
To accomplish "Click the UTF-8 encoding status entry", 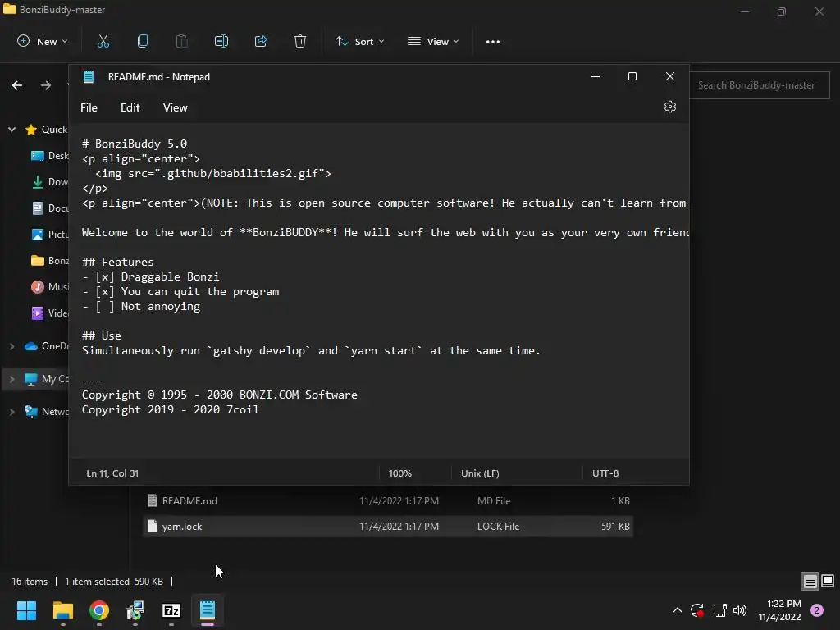I will [605, 473].
